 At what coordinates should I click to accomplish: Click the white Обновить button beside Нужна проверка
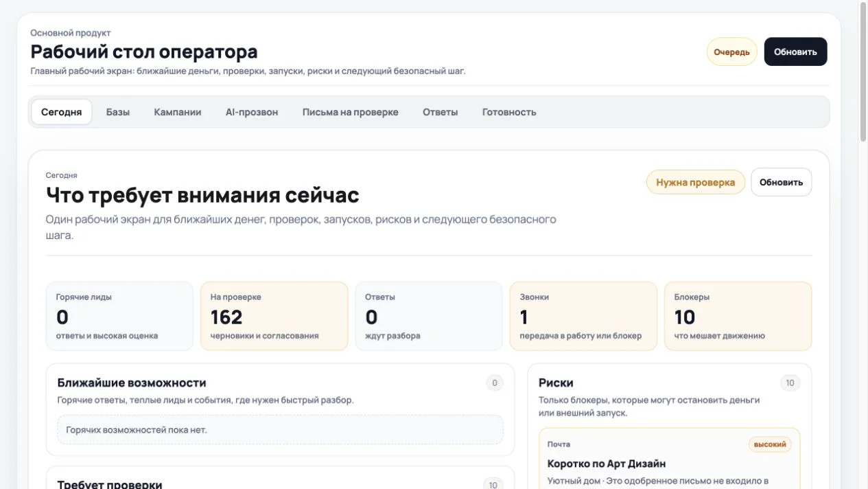click(x=781, y=182)
